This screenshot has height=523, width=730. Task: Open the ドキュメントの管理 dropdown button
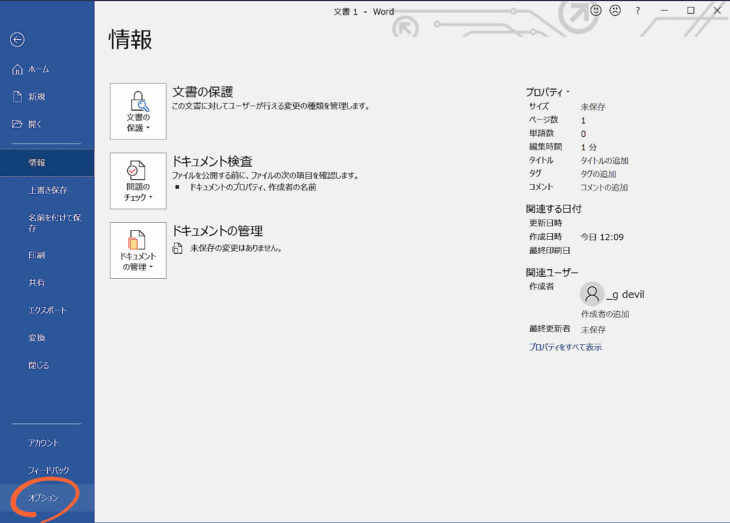pyautogui.click(x=138, y=250)
